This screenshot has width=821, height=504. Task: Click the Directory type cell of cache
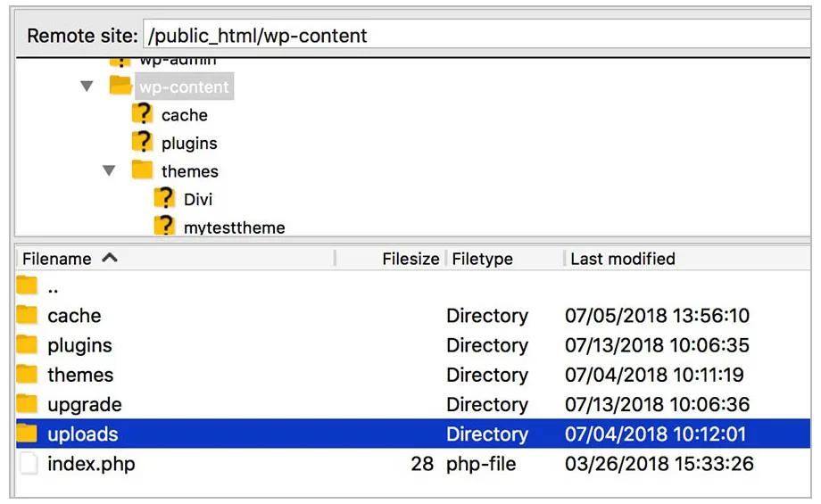[487, 316]
